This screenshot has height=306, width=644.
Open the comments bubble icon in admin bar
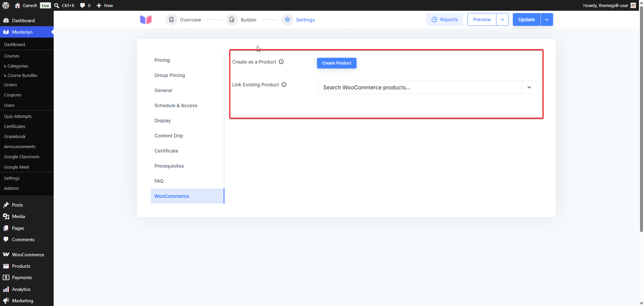83,6
